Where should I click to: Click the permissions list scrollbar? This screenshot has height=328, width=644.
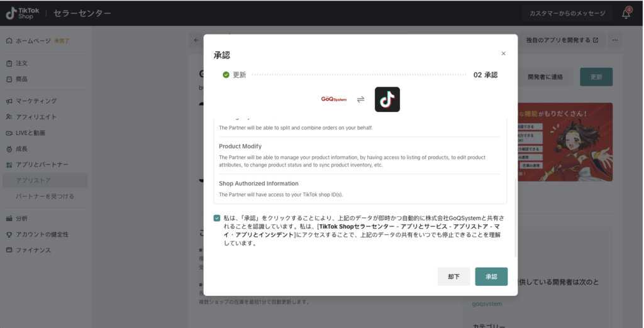[515, 214]
